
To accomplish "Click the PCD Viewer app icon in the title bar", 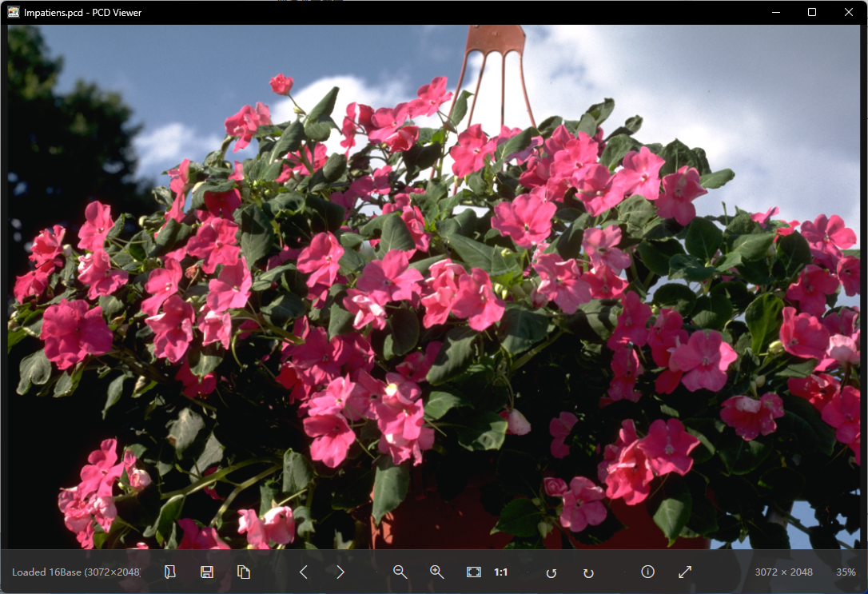I will click(14, 12).
